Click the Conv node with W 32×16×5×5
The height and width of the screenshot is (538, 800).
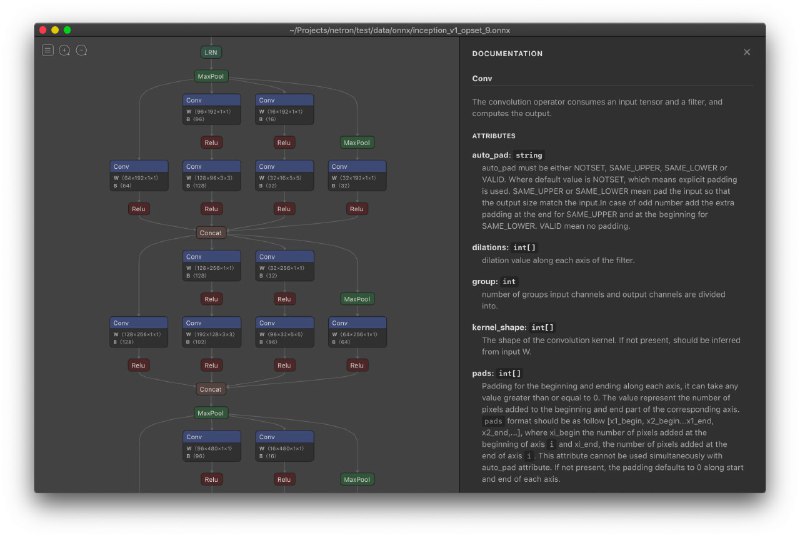pyautogui.click(x=284, y=176)
